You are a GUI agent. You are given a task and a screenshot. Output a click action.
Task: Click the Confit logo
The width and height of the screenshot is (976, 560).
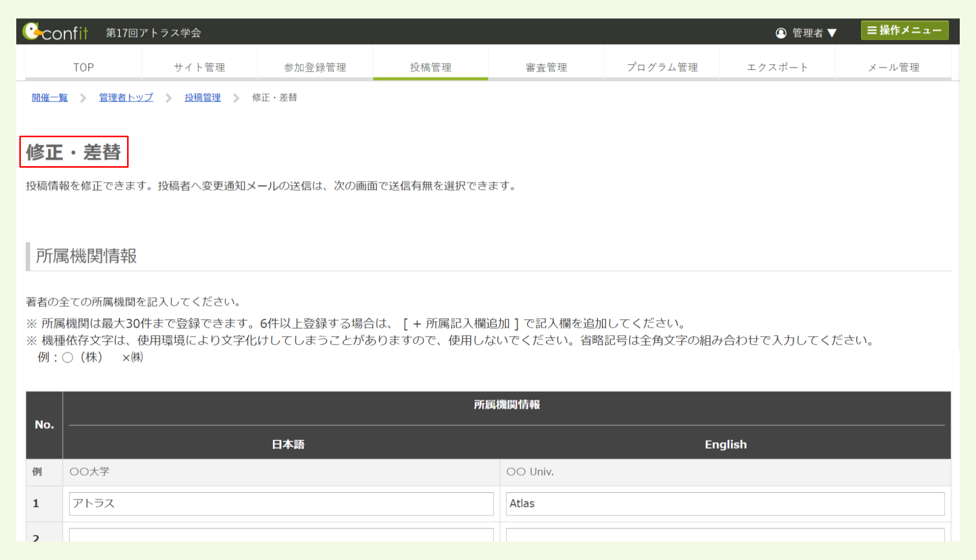pos(57,31)
